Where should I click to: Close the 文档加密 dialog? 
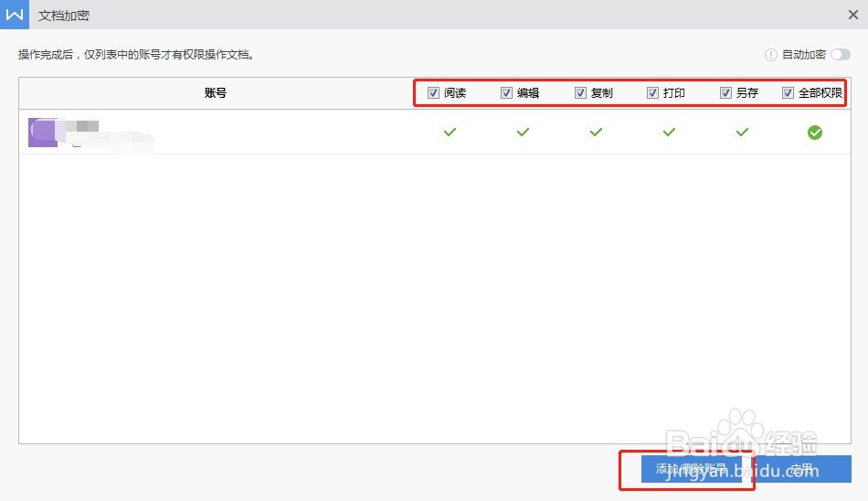[853, 15]
